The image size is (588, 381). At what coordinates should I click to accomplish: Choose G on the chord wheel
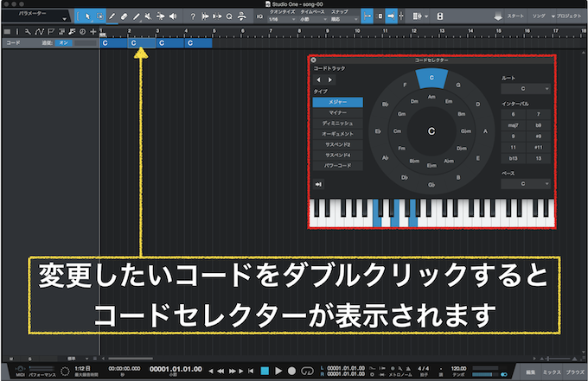[x=458, y=85]
